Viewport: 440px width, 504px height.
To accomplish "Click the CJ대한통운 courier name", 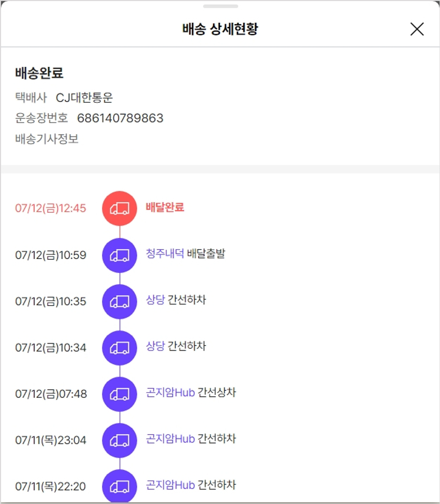I will click(x=84, y=98).
